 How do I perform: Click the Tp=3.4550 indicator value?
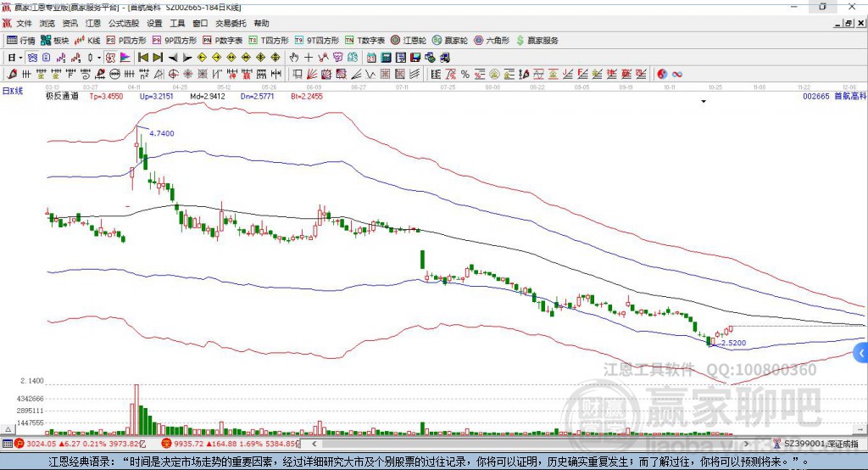[106, 96]
